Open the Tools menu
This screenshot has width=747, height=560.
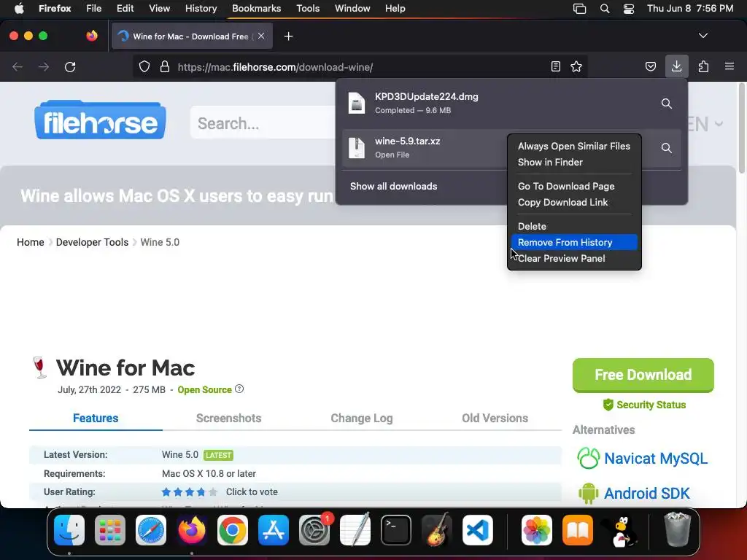308,9
